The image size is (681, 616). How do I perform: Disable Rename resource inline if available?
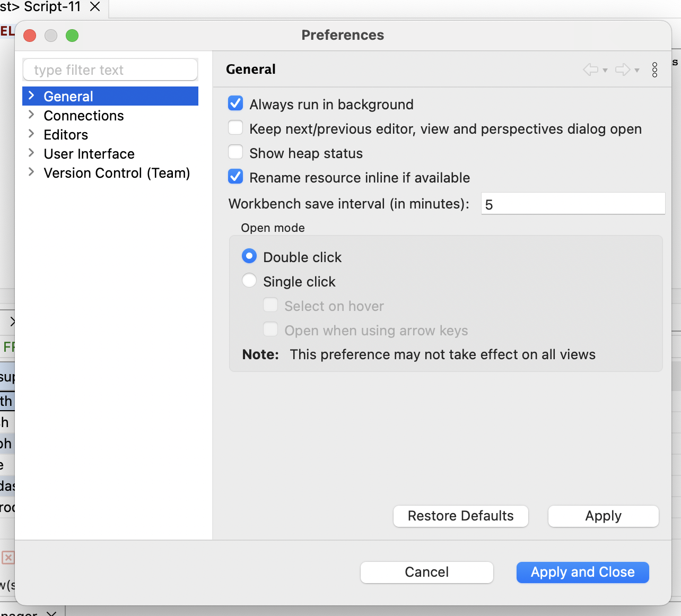point(235,177)
